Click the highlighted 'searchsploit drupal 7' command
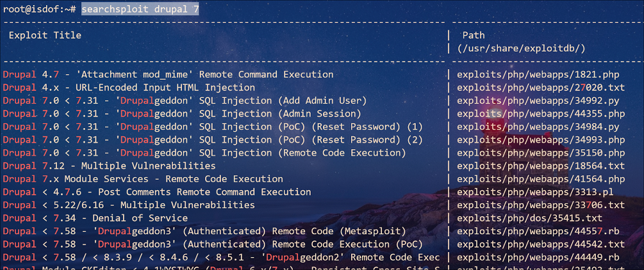Viewport: 644px width, 270px height. [140, 9]
